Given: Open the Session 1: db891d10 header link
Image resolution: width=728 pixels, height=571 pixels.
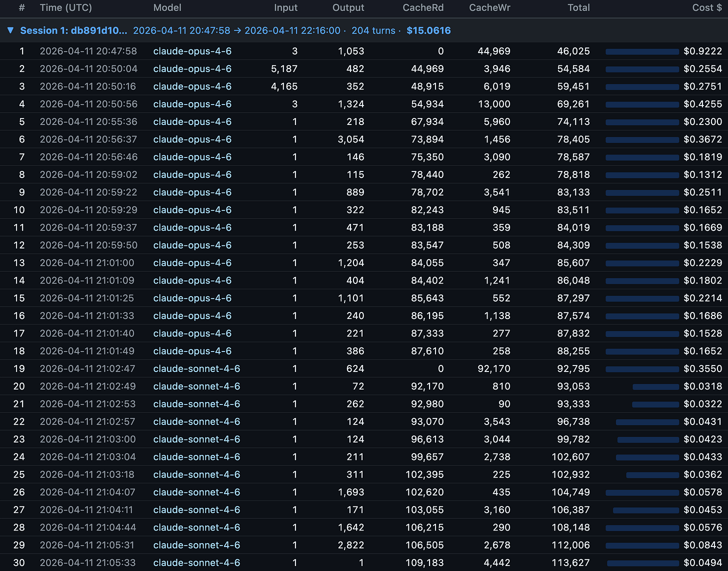Looking at the screenshot, I should (73, 30).
